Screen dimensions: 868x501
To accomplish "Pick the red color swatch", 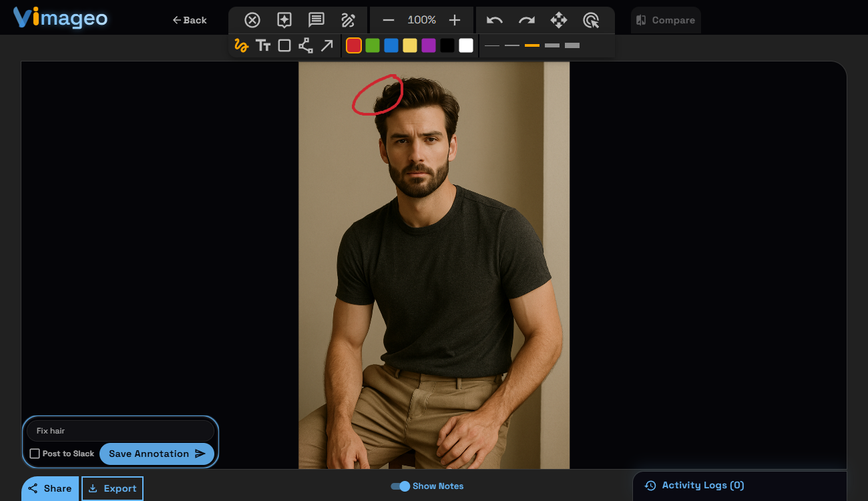I will [x=354, y=45].
